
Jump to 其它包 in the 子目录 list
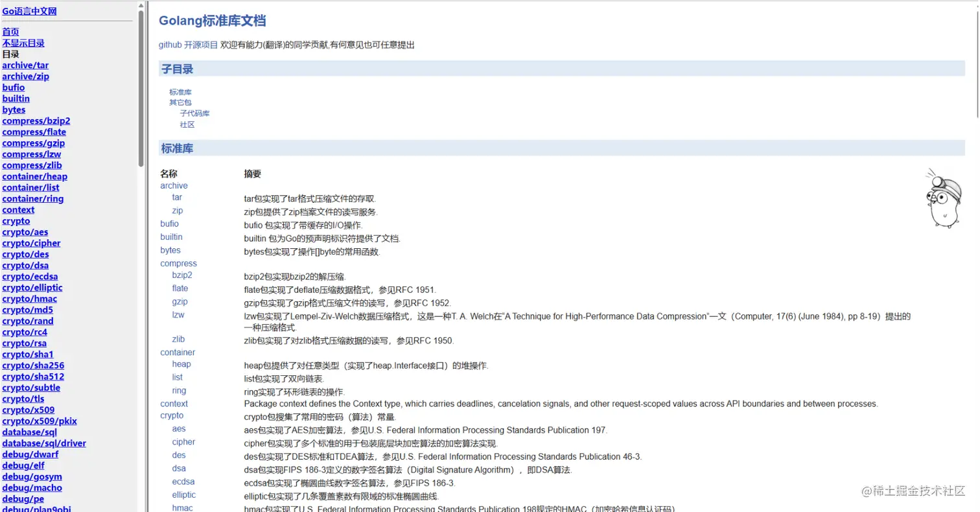(x=180, y=102)
